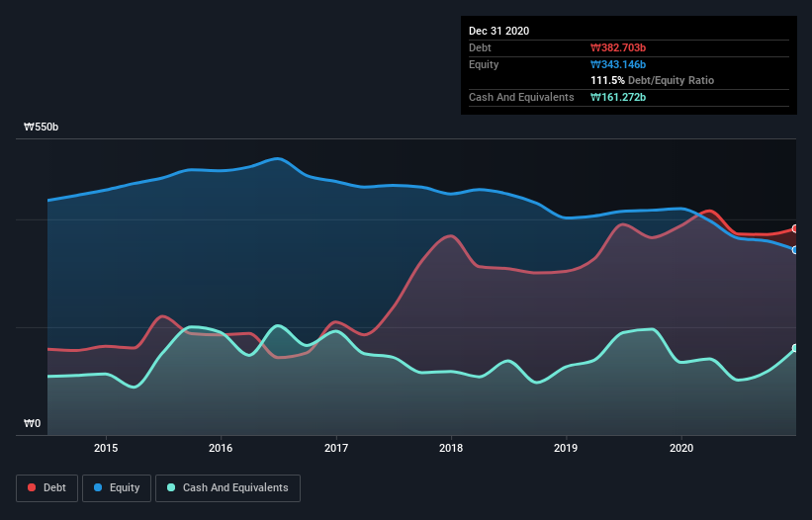Click the 2016 axis label

(221, 448)
